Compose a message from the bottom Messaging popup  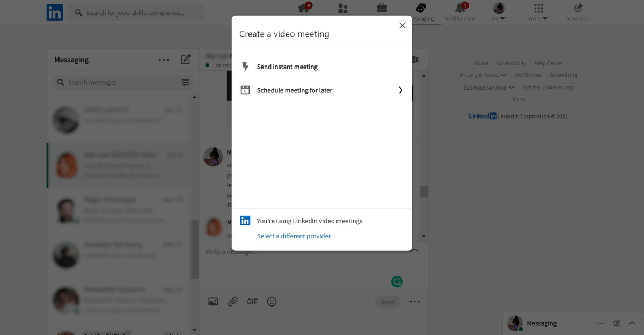[x=617, y=323]
